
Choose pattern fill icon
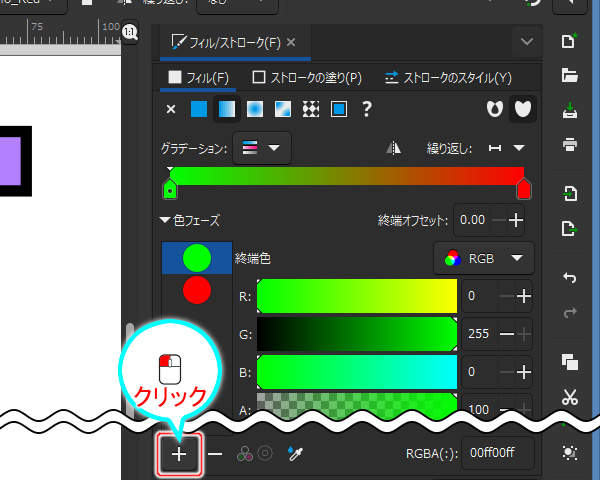pyautogui.click(x=311, y=109)
